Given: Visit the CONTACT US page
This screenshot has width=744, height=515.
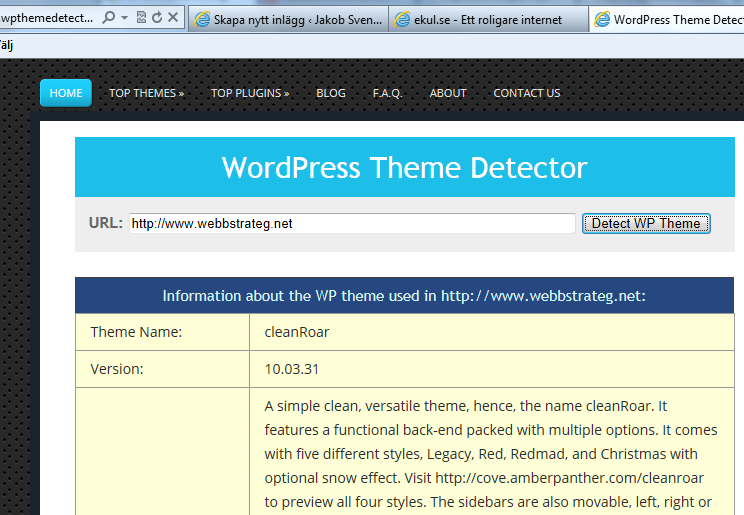Looking at the screenshot, I should click(527, 93).
